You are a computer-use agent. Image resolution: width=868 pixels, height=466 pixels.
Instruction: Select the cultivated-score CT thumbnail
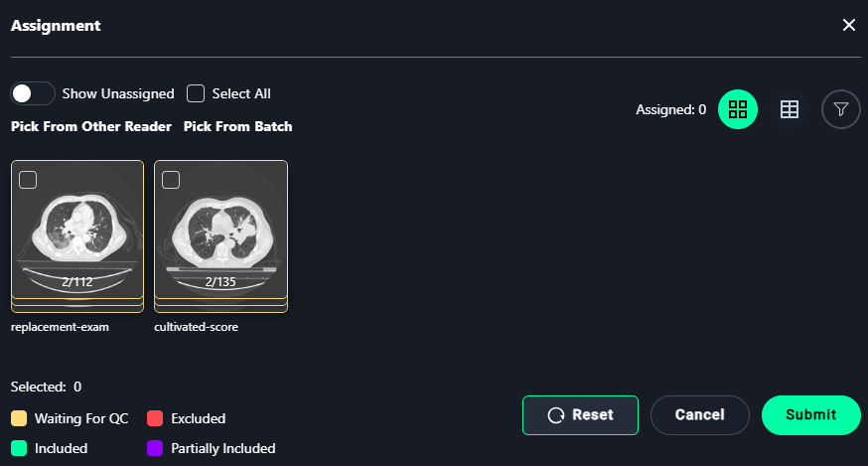pos(220,235)
